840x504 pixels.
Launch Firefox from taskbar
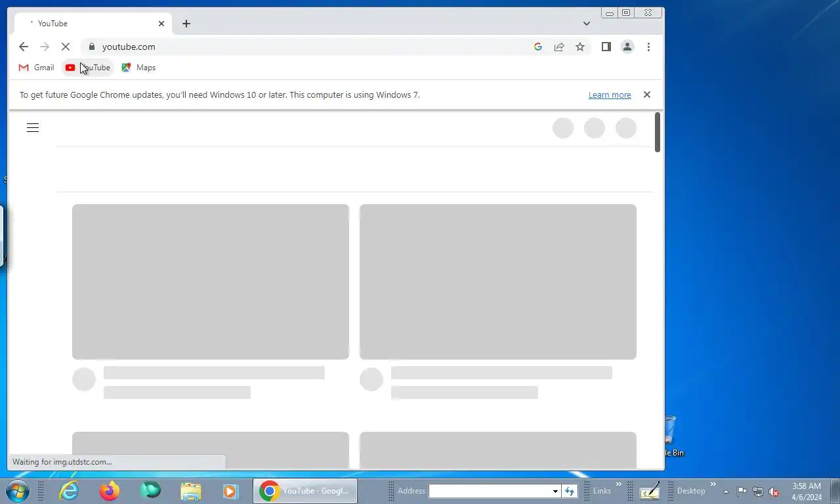pos(110,491)
